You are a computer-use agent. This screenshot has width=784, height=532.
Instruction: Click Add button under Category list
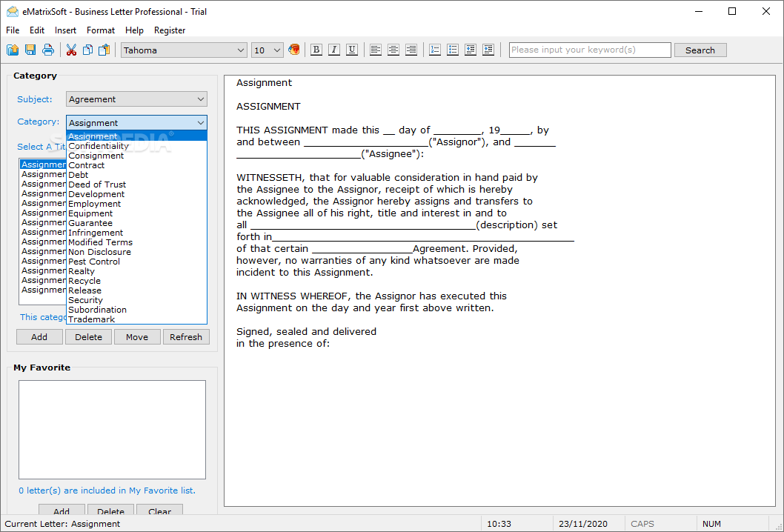click(x=39, y=337)
